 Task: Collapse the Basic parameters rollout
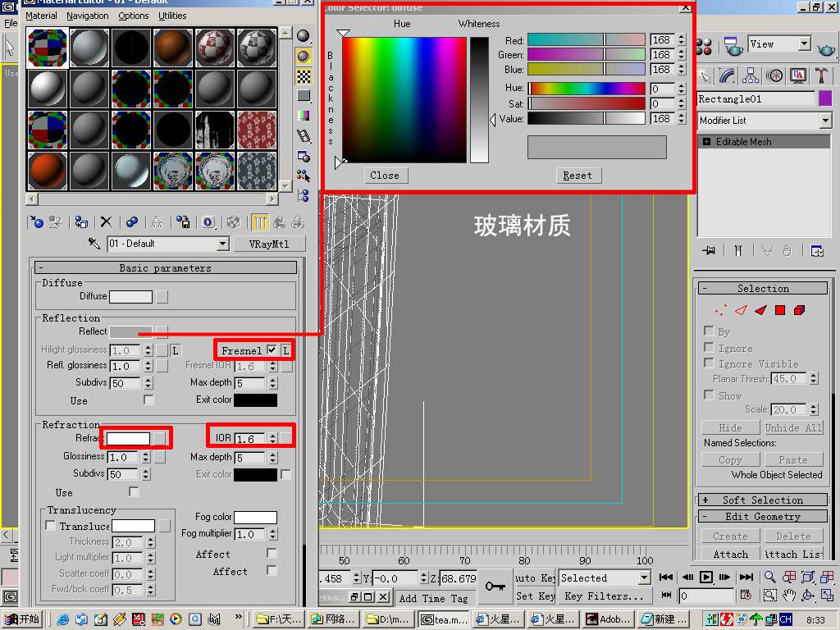(x=166, y=268)
